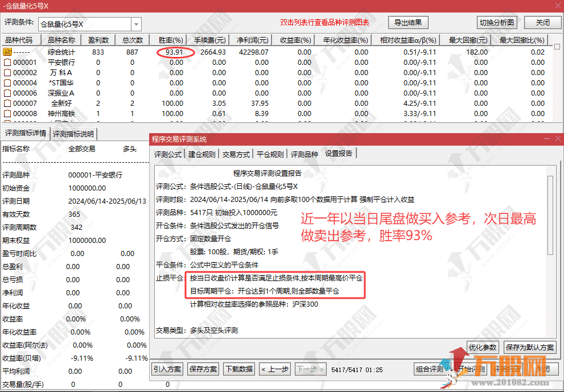Open the 评测条件 dropdown arrow
Viewport: 564px width, 392px height.
(x=137, y=24)
